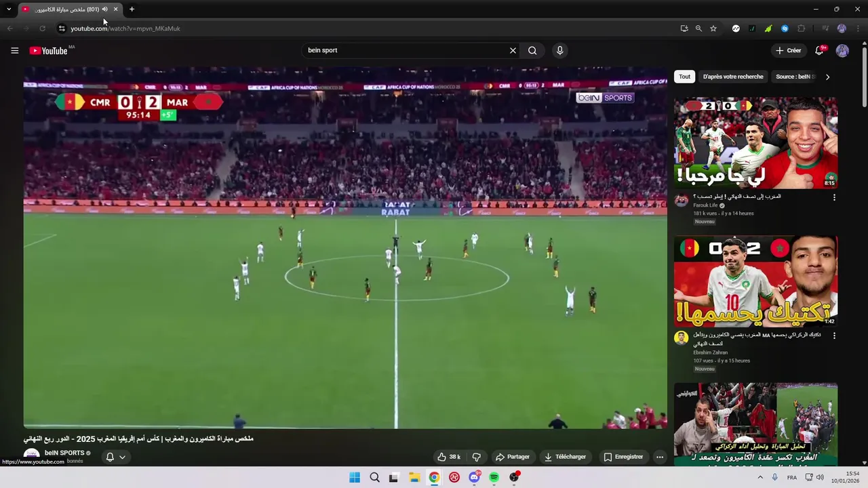Open the Créer button
Viewport: 868px width, 488px height.
click(789, 50)
